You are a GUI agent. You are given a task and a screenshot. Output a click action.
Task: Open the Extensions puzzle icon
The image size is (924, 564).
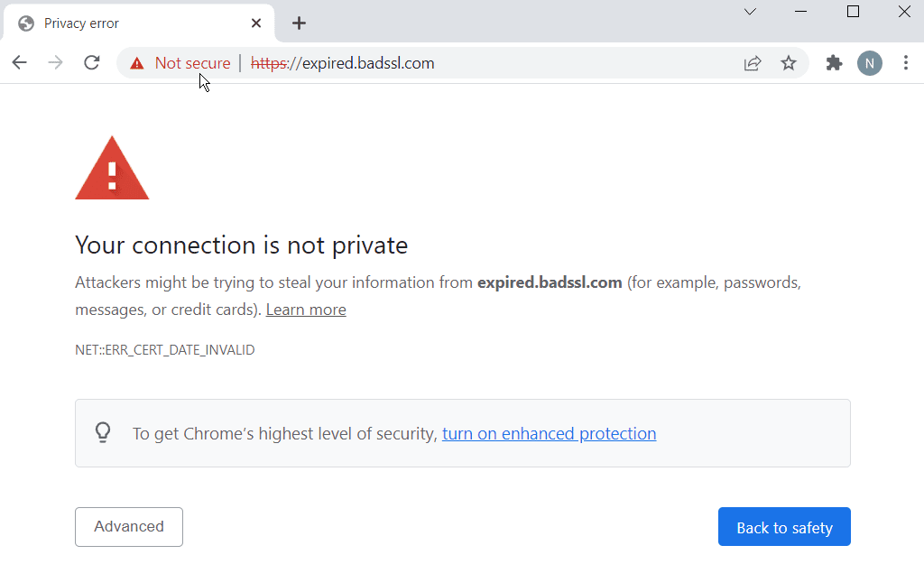pyautogui.click(x=834, y=63)
